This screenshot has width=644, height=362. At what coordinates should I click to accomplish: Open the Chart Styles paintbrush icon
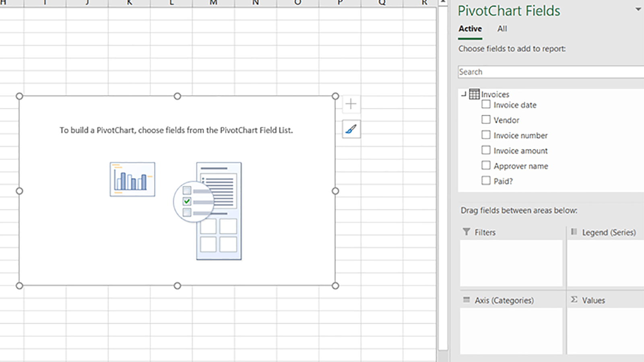pos(351,129)
